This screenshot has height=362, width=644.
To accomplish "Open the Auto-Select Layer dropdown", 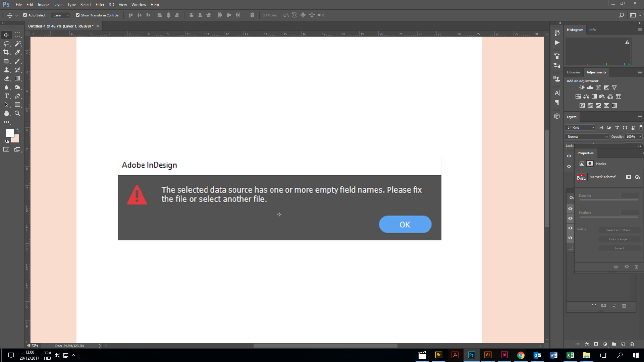I will [x=60, y=15].
